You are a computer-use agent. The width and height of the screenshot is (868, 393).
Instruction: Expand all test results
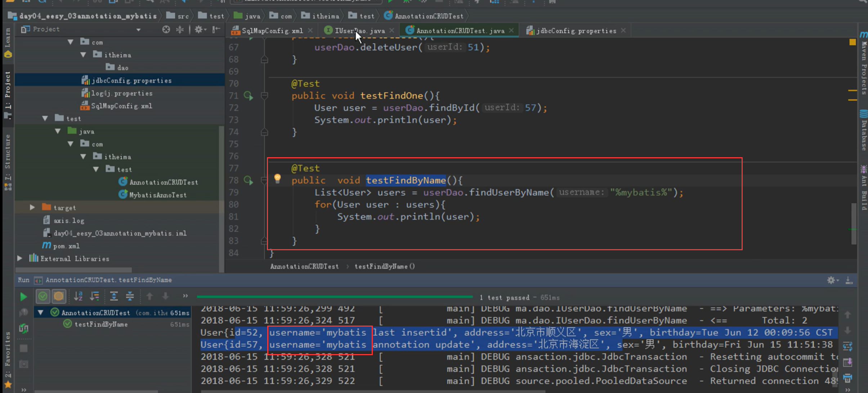(114, 296)
